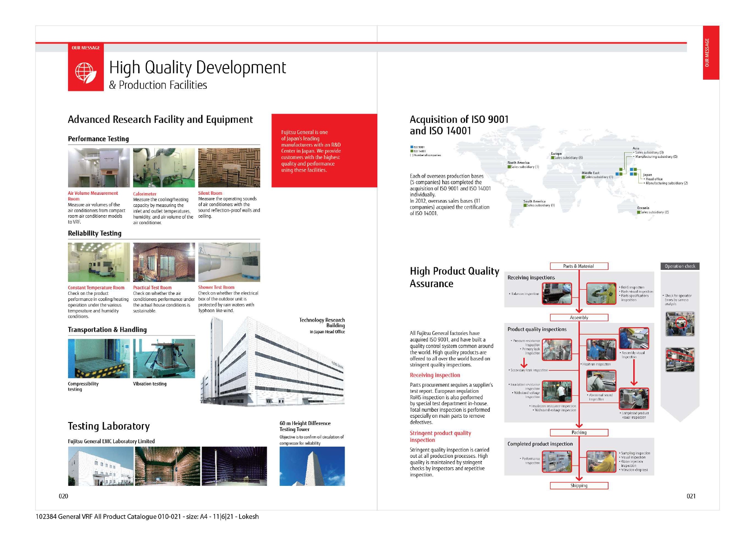Click page number 020
756x535 pixels.
click(63, 496)
